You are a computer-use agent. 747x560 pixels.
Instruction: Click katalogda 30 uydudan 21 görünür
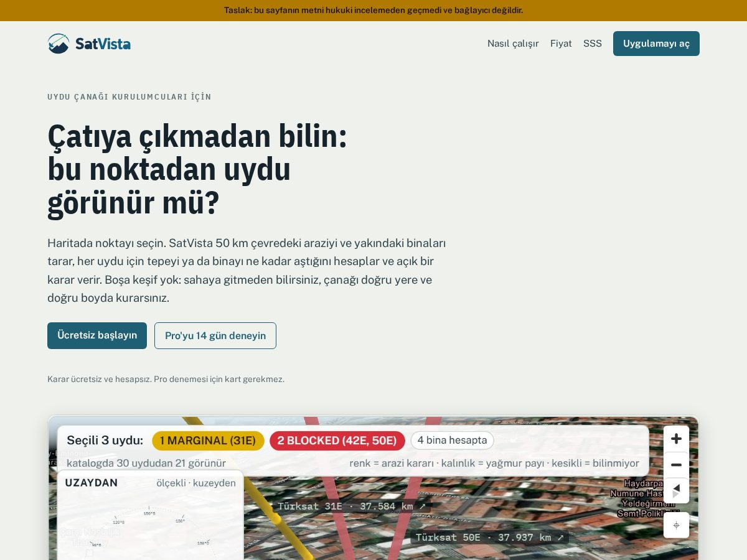(146, 463)
